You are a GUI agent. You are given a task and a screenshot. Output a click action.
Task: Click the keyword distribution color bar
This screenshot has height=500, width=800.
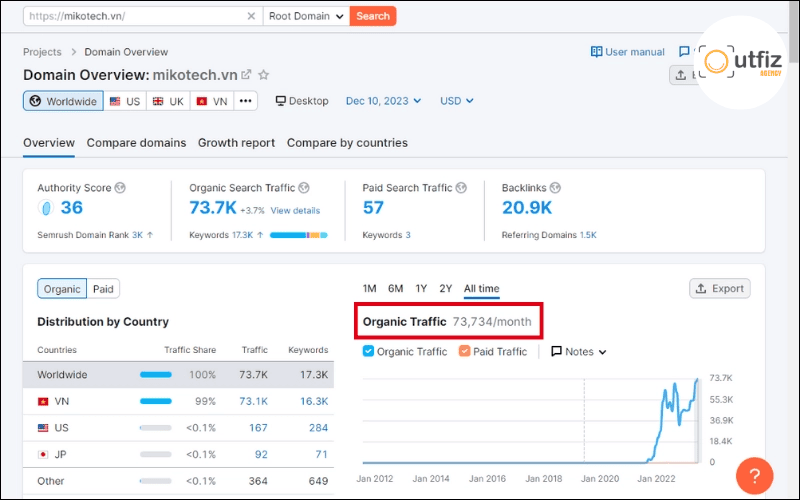pos(298,235)
